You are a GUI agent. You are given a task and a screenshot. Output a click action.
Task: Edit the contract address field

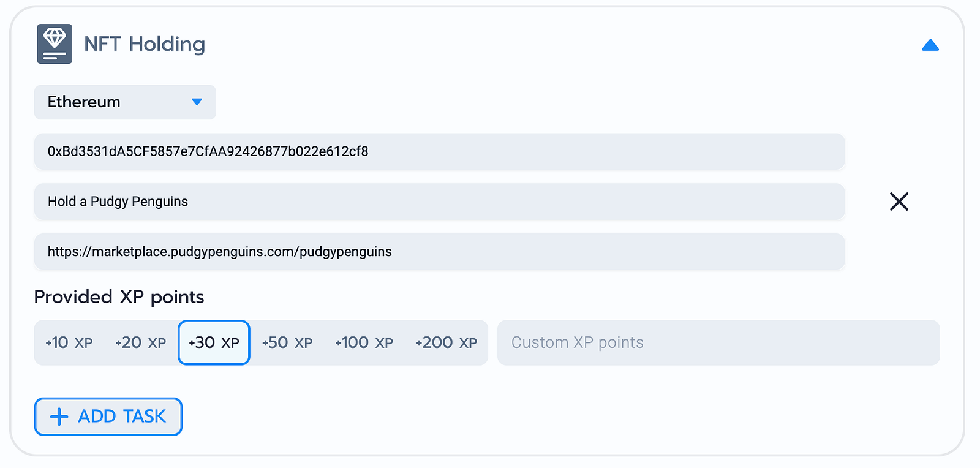pyautogui.click(x=439, y=151)
